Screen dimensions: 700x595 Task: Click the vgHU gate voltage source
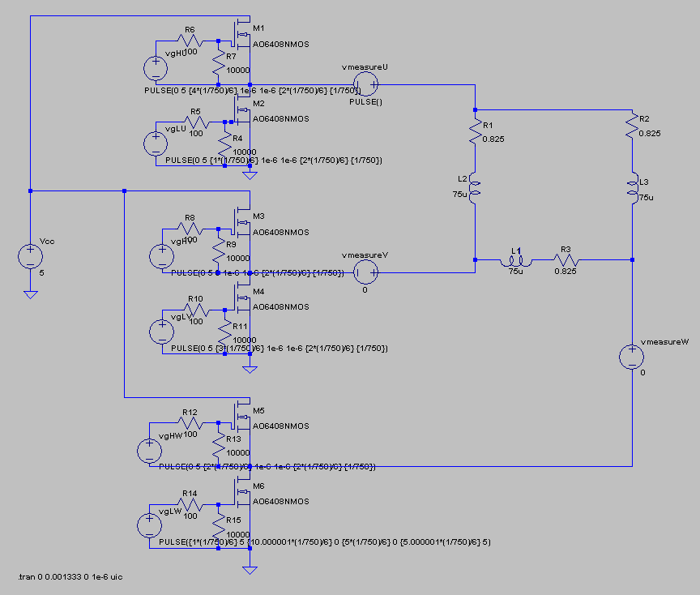[x=156, y=68]
